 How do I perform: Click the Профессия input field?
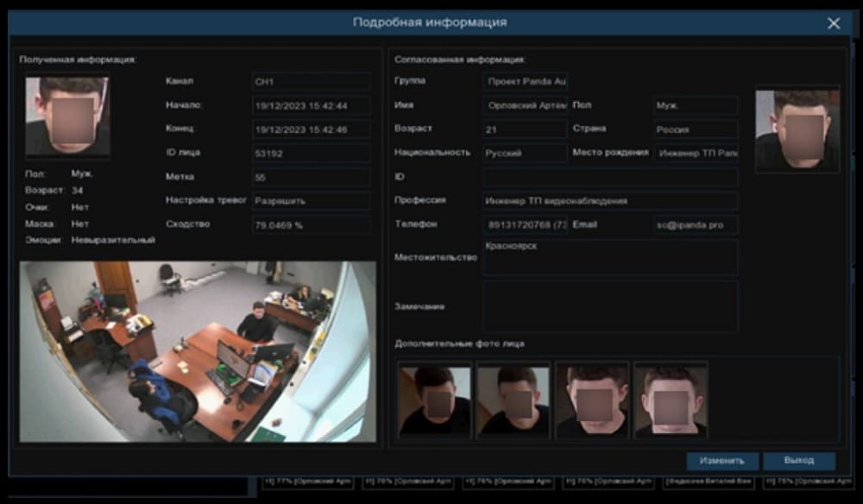(x=610, y=201)
